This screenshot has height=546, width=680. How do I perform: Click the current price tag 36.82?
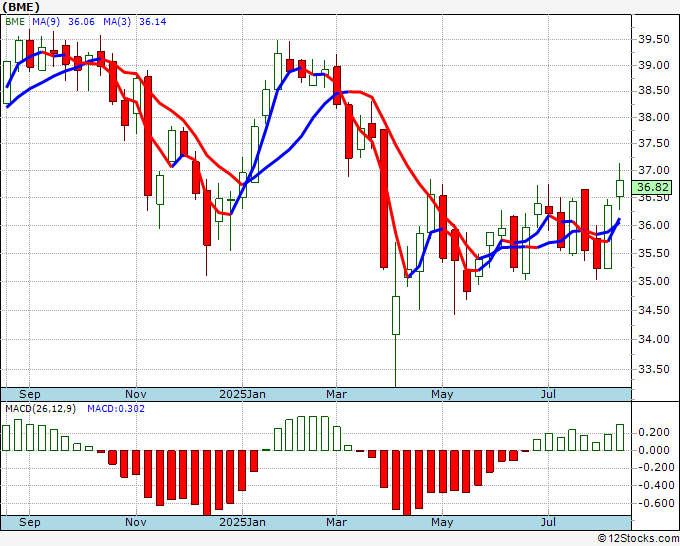point(653,187)
